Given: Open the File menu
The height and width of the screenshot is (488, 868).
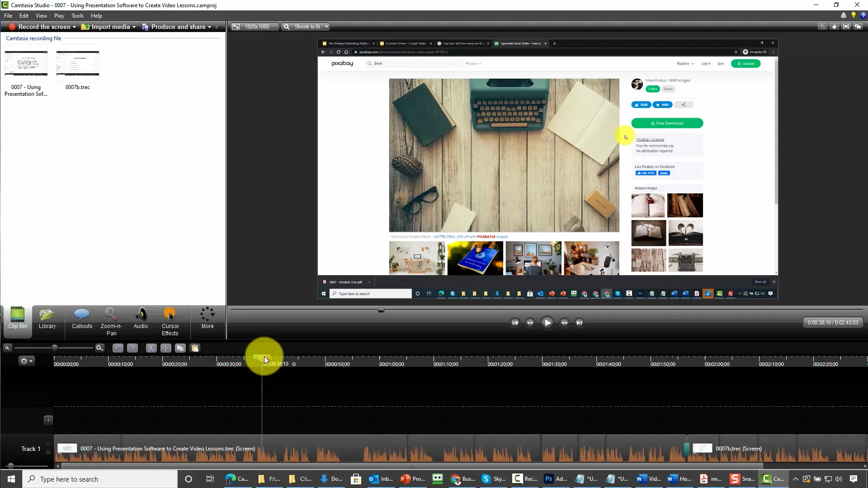Looking at the screenshot, I should [x=8, y=15].
